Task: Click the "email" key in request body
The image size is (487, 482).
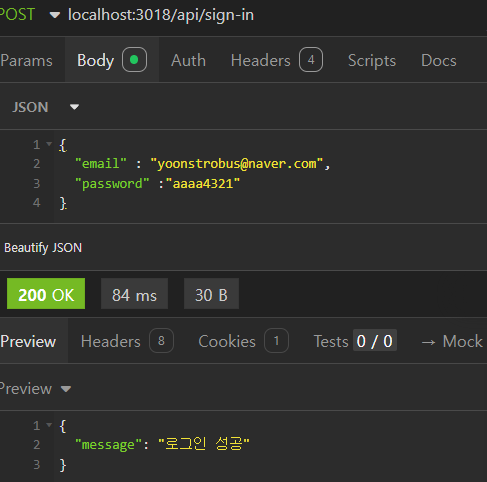Action: tap(101, 164)
